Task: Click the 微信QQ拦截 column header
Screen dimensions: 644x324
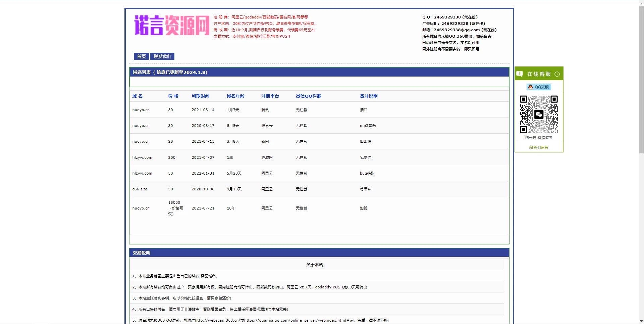Action: 309,96
